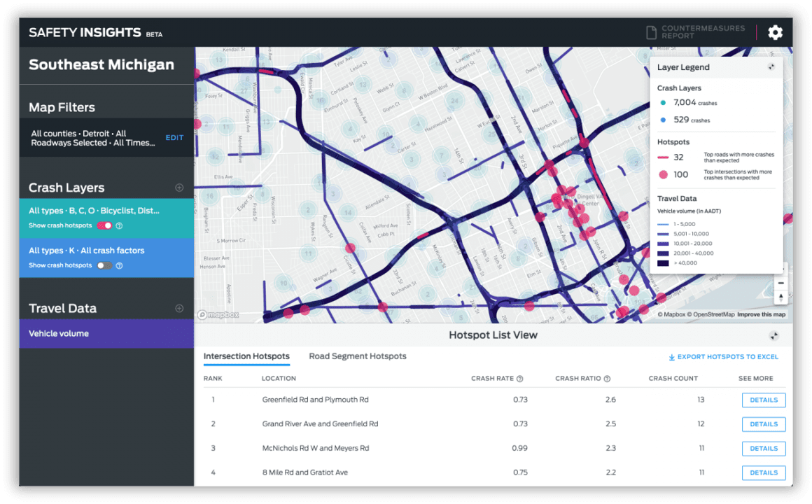The width and height of the screenshot is (812, 504).
Task: Click the download icon next to Export Hotspots
Action: point(670,356)
